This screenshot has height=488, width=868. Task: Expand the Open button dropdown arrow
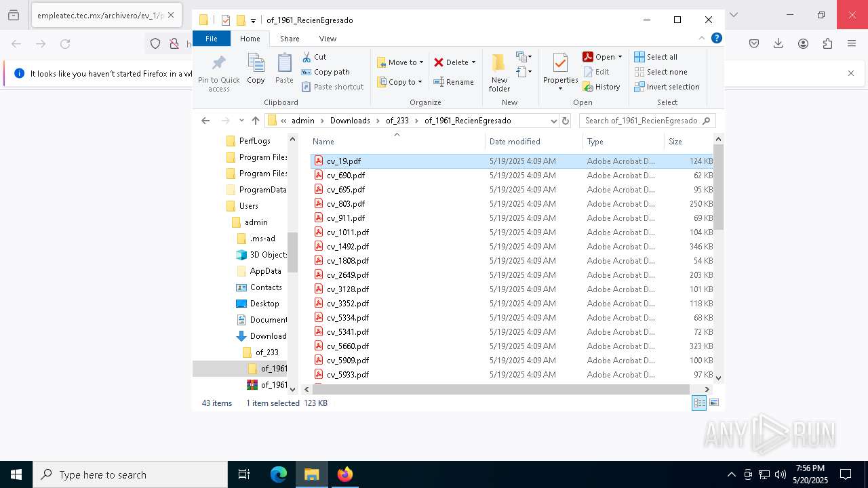(x=620, y=57)
